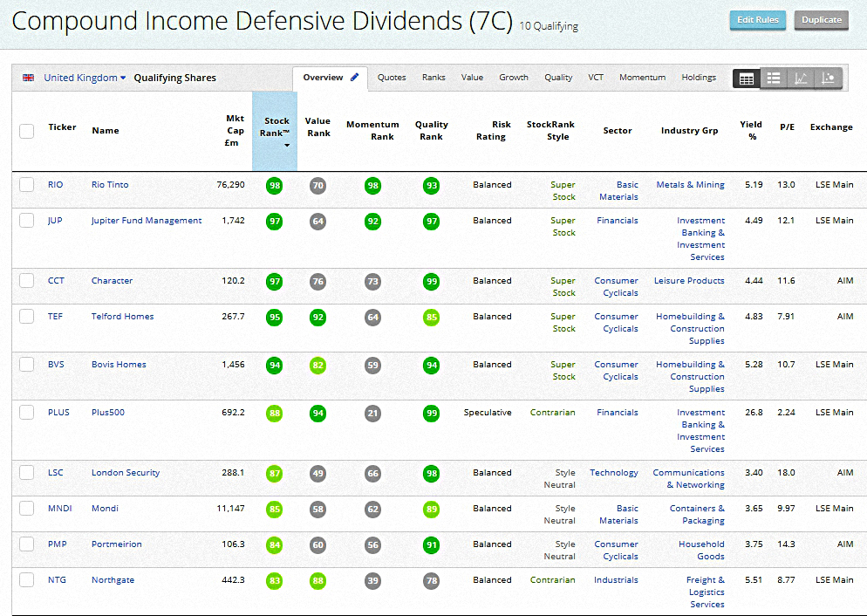
Task: Sort by Stock Rank column header
Action: point(275,131)
